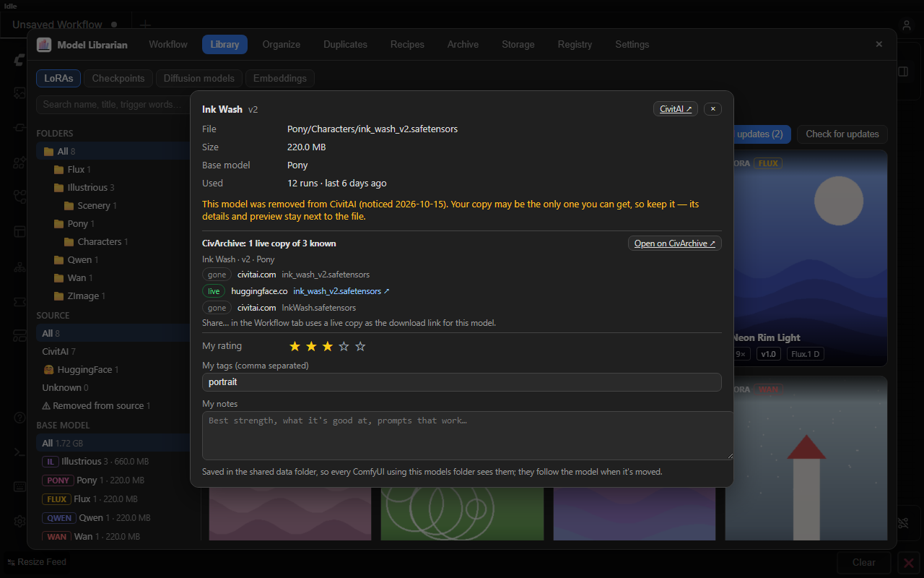Close the Ink Wash details dialog

[x=712, y=109]
